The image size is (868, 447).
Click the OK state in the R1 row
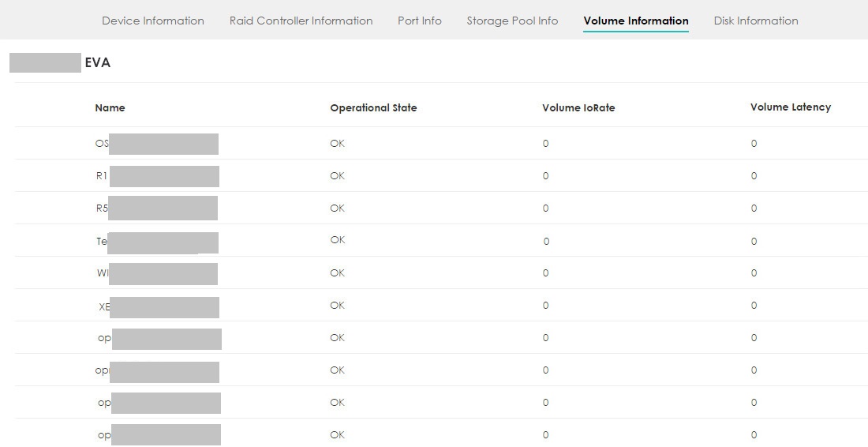coord(337,176)
